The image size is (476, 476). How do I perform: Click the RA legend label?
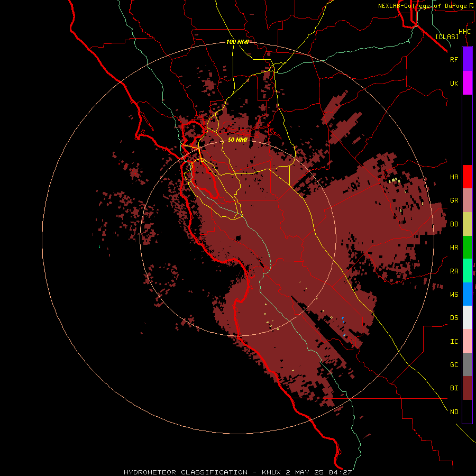[x=454, y=271]
